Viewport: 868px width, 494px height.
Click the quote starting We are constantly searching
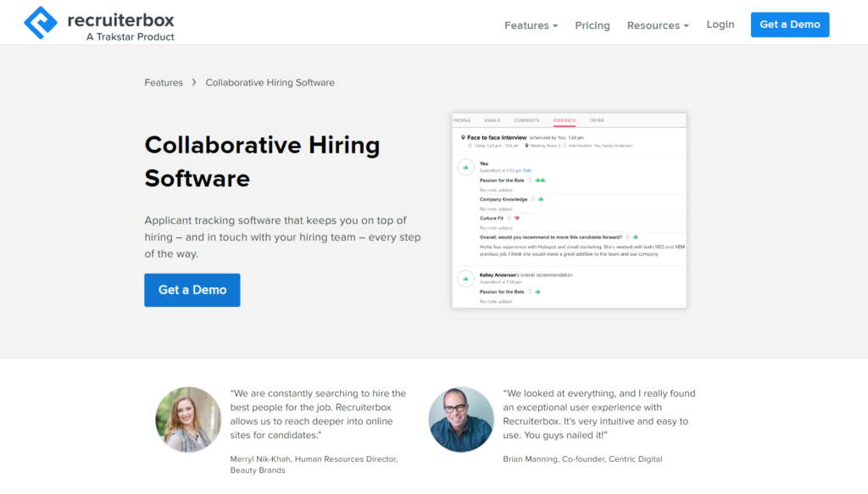pyautogui.click(x=319, y=414)
